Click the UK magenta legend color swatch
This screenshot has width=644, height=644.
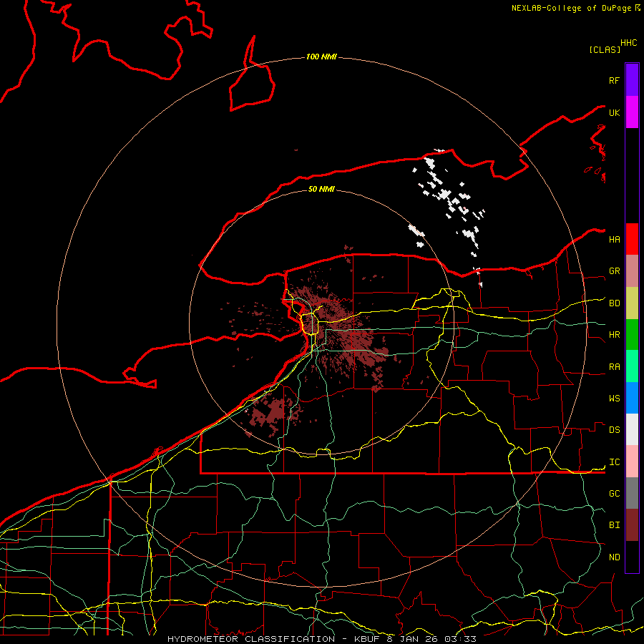tap(632, 112)
